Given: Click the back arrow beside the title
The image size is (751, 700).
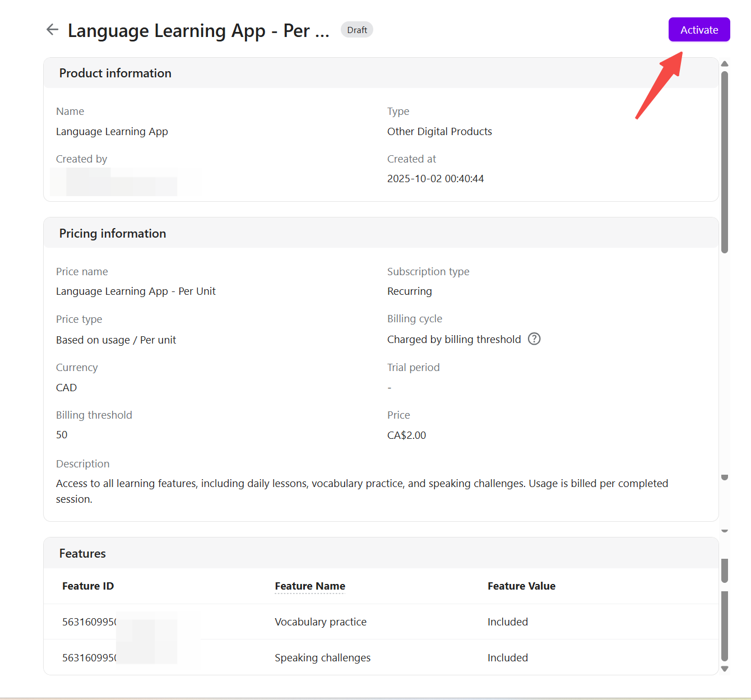Looking at the screenshot, I should (x=52, y=30).
